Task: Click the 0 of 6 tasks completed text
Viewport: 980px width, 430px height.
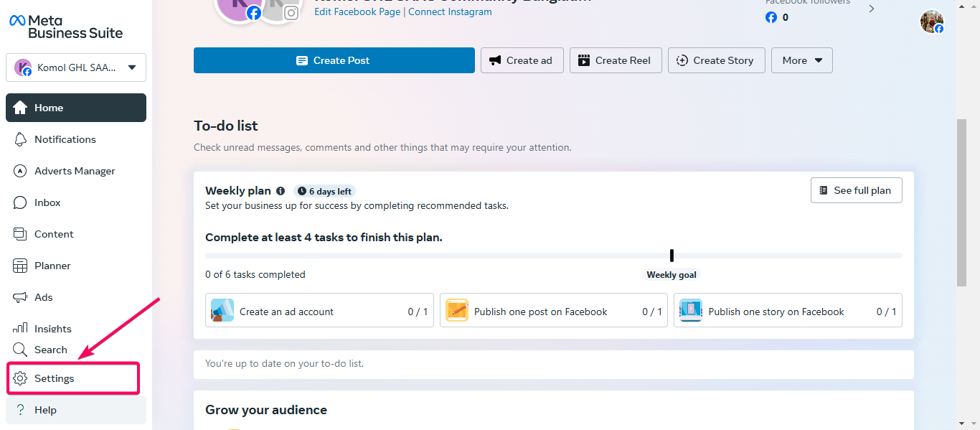Action: click(255, 274)
